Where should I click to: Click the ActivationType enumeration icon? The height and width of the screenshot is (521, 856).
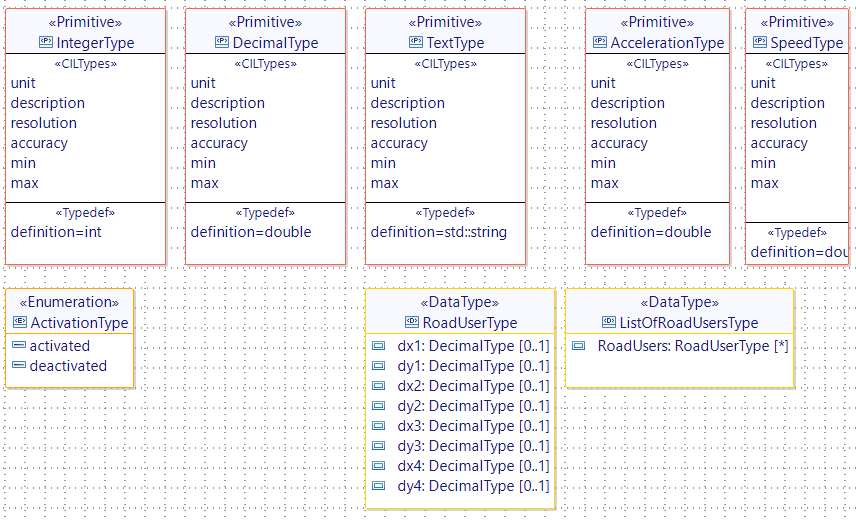click(x=20, y=322)
